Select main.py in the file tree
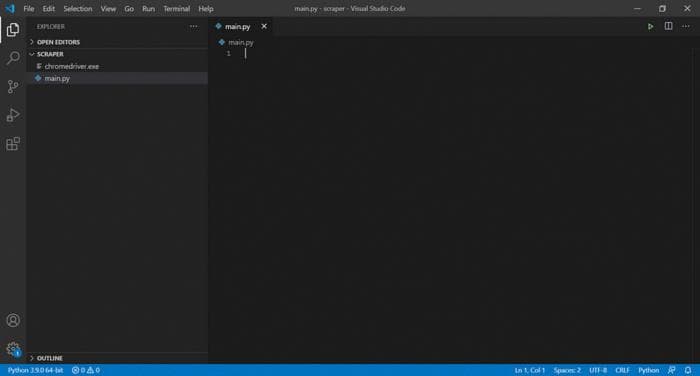This screenshot has width=700, height=376. [117, 78]
